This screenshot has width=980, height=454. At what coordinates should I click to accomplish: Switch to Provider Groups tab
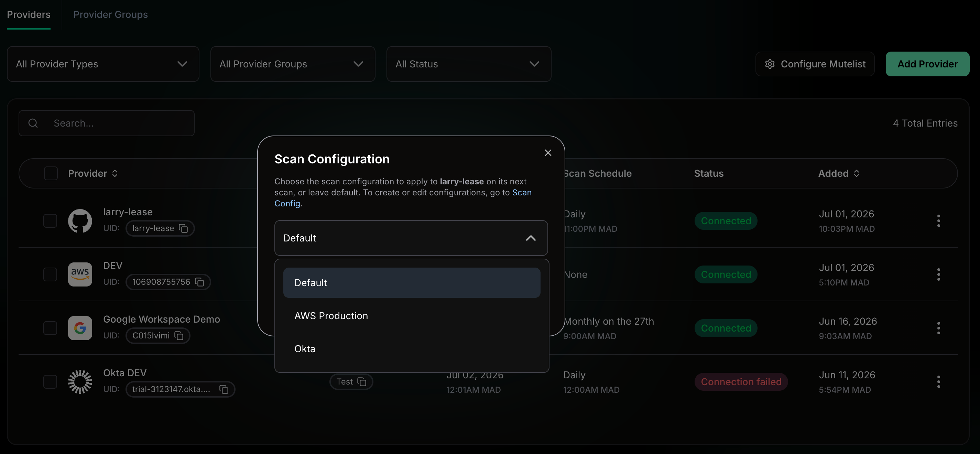(x=110, y=14)
